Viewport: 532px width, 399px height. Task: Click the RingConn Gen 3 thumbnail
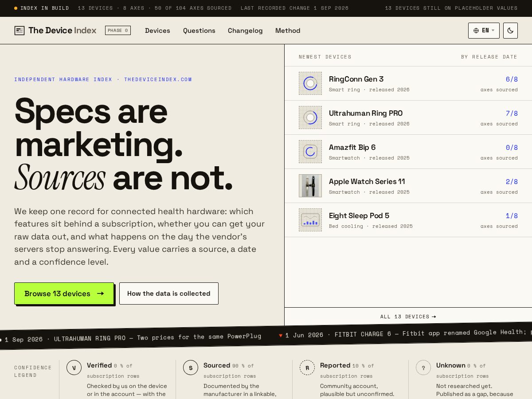(310, 83)
